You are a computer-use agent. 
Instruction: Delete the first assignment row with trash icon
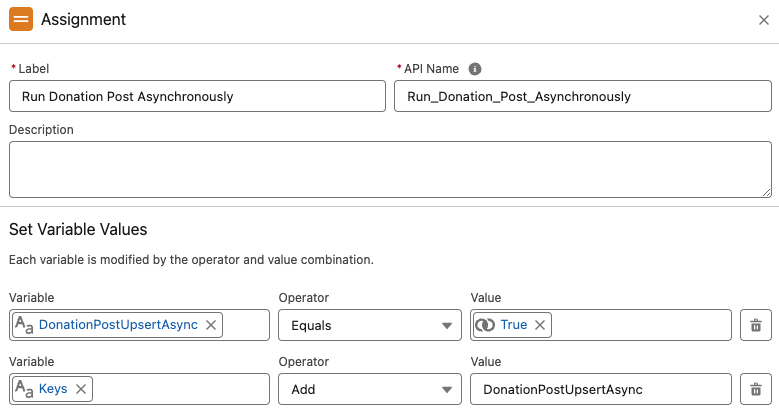click(756, 325)
